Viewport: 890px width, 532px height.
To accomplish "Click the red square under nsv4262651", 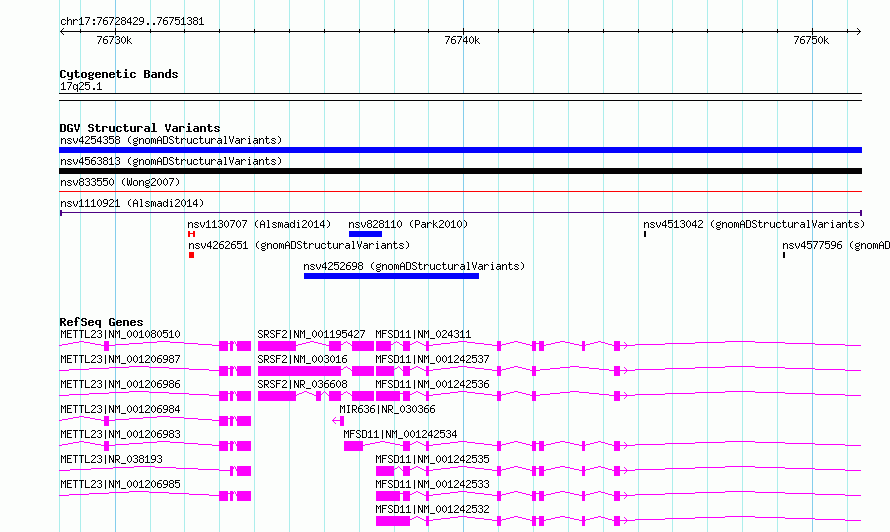I will (x=191, y=255).
